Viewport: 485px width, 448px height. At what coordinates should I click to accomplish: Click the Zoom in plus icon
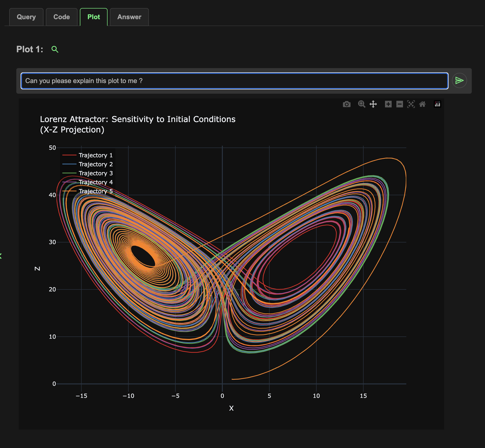pyautogui.click(x=388, y=104)
